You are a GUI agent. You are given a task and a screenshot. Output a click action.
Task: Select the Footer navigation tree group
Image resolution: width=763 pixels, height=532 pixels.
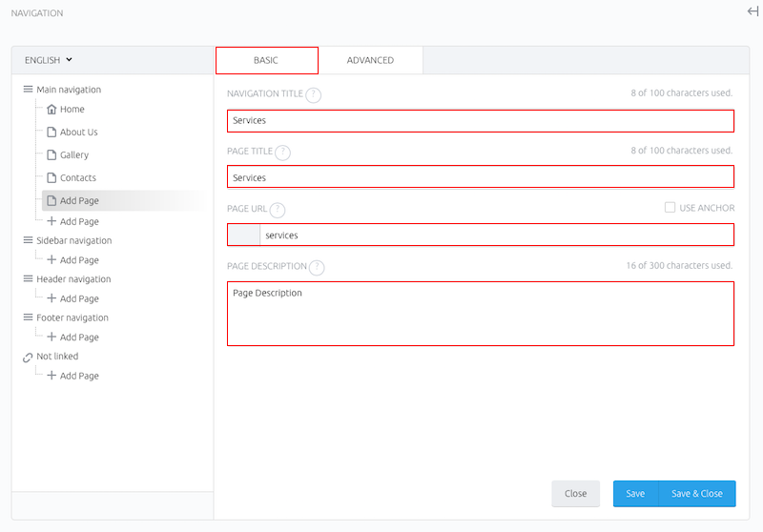tap(72, 318)
